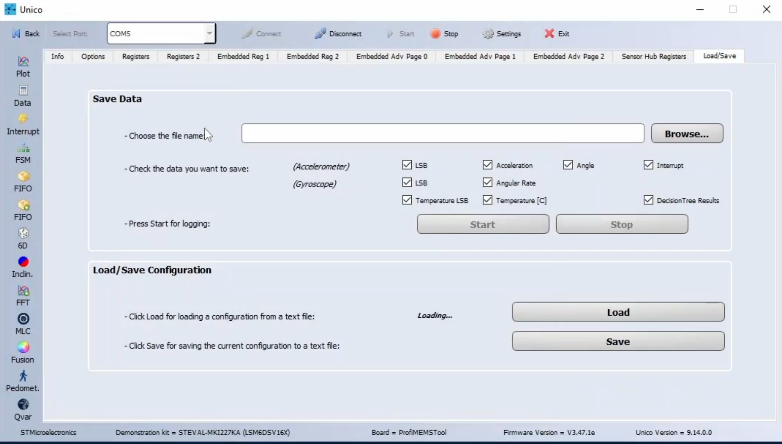The height and width of the screenshot is (444, 782).
Task: Open the Fusion tool
Action: pyautogui.click(x=23, y=353)
